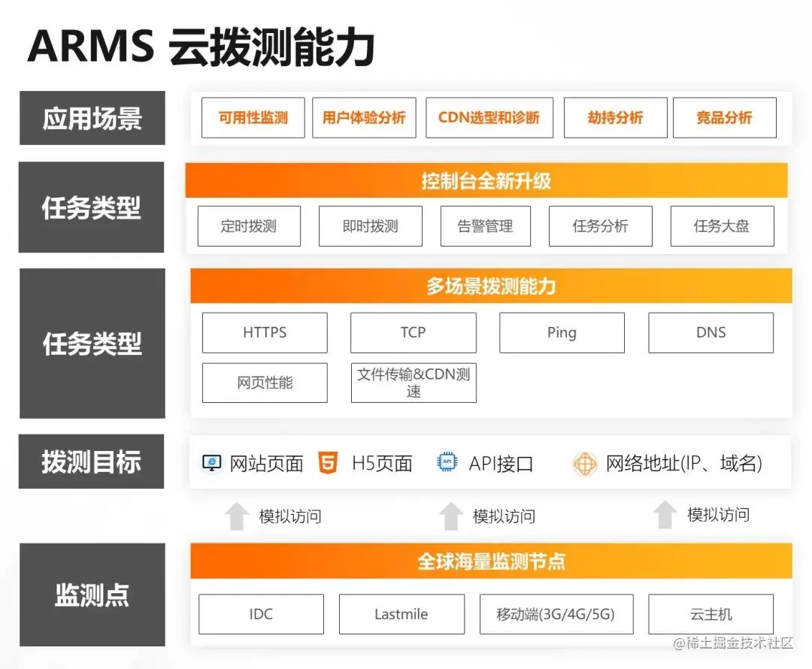Click the 应用场景 dark side label
The width and height of the screenshot is (812, 669).
92,118
